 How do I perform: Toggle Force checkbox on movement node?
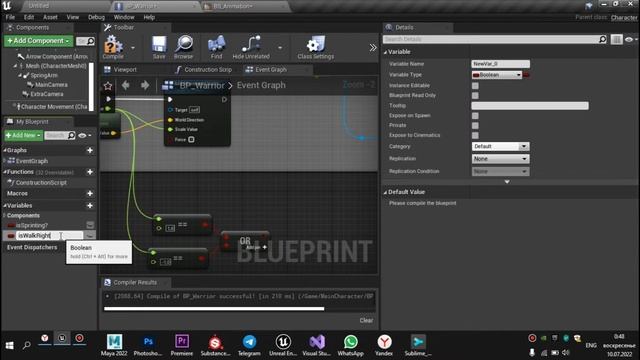191,140
